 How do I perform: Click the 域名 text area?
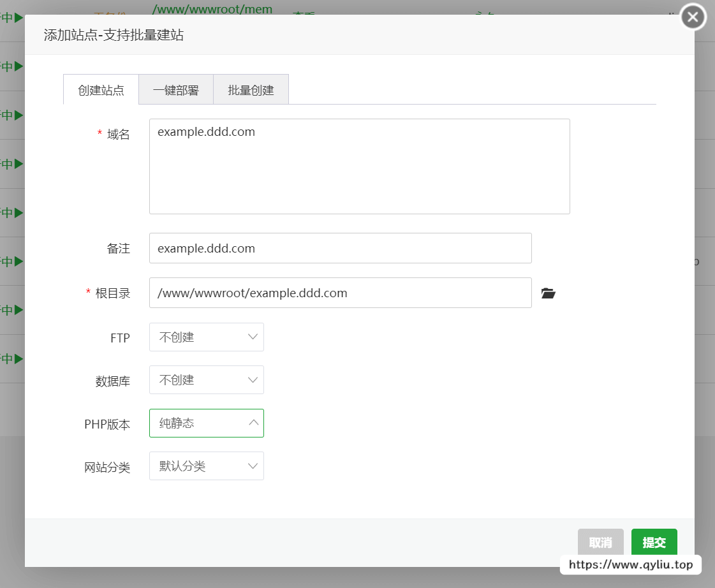pyautogui.click(x=359, y=166)
